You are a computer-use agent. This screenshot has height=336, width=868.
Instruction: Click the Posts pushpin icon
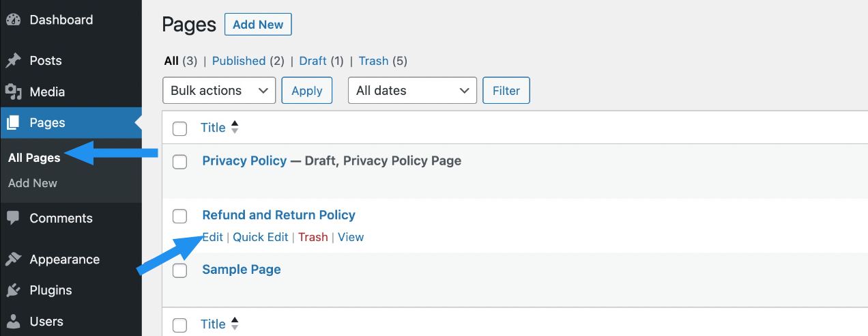point(13,61)
